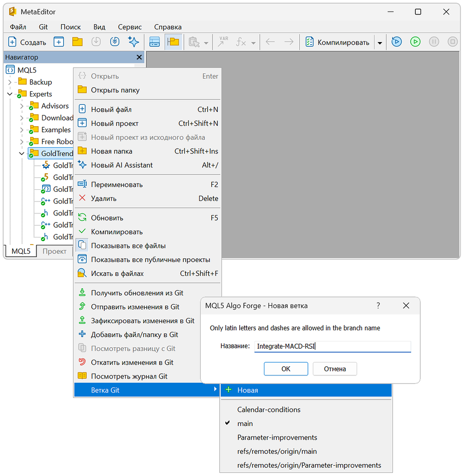Click the Новая папка folder icon

tap(82, 151)
